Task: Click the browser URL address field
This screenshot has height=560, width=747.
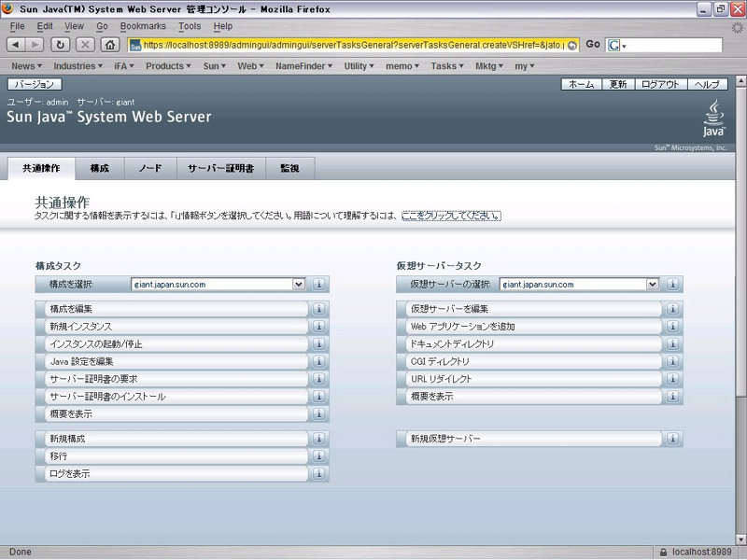Action: point(354,45)
